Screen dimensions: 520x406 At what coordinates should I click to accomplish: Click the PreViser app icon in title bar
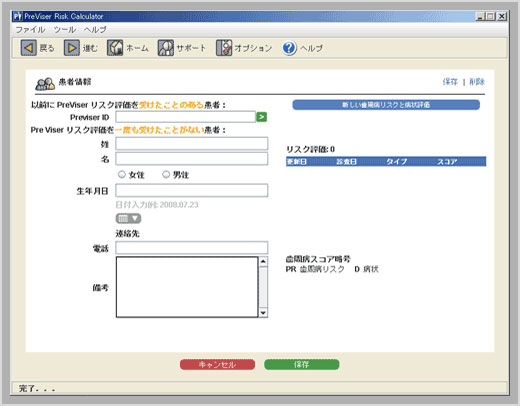click(x=17, y=16)
